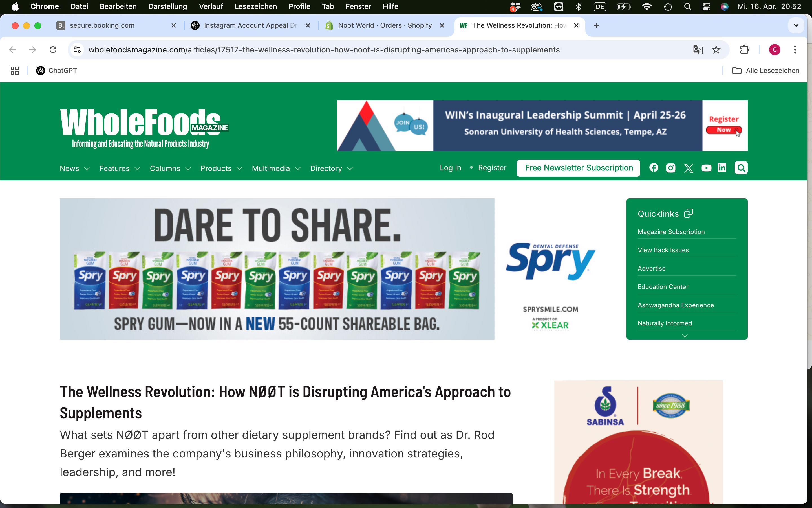Open the Chrome extensions puzzle icon
Screen dimensions: 812x508
pos(745,50)
